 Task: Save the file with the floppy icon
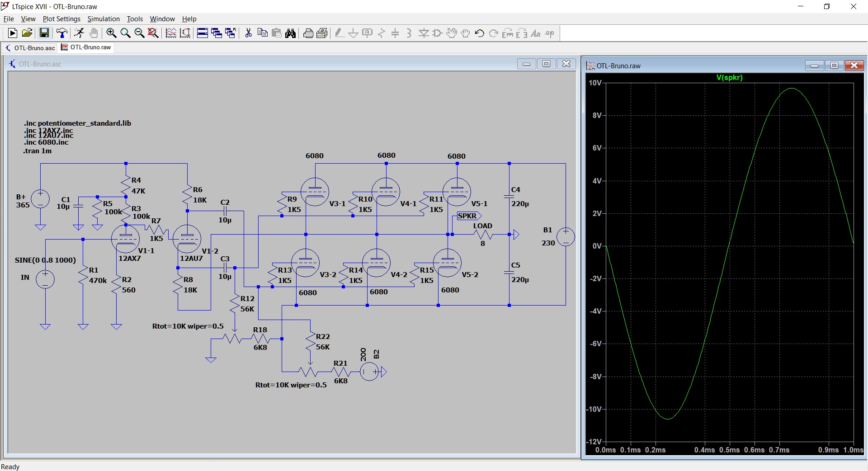coord(44,33)
